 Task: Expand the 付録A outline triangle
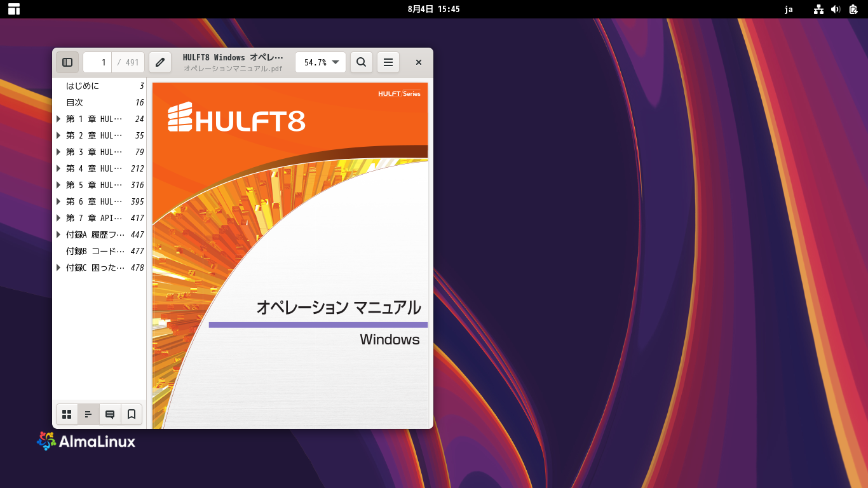click(58, 234)
